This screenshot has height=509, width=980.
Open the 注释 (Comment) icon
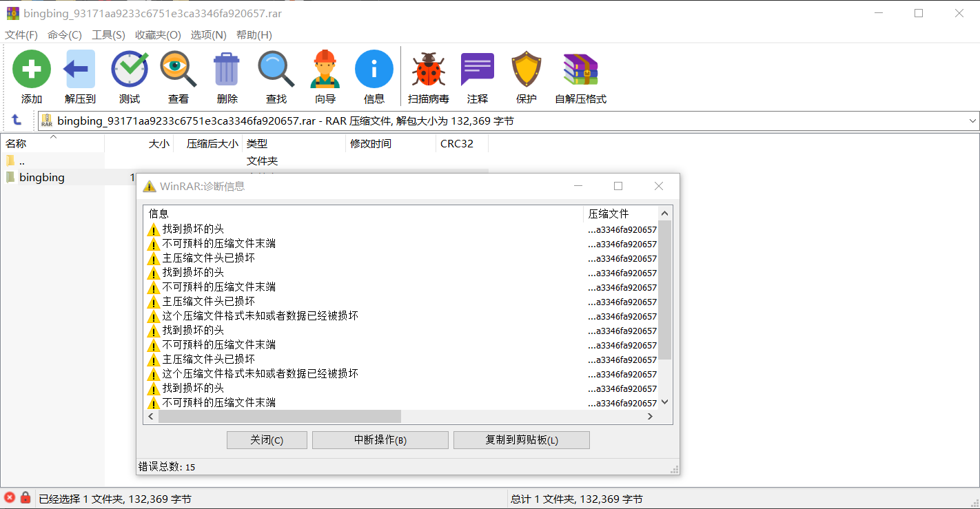(x=477, y=69)
